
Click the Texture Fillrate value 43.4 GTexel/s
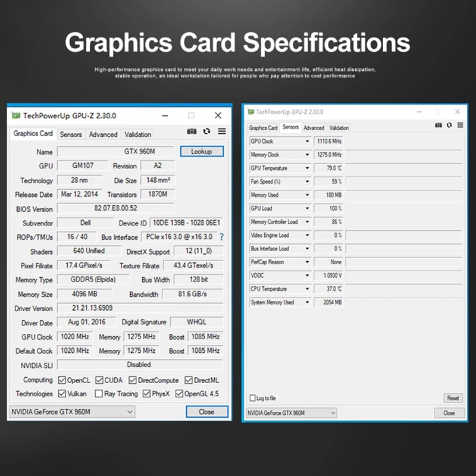click(193, 265)
